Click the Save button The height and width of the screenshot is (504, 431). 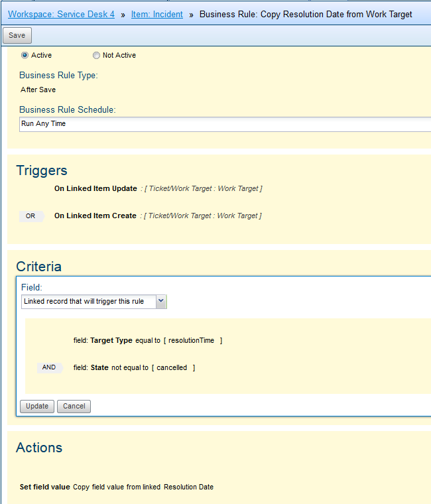click(x=17, y=35)
